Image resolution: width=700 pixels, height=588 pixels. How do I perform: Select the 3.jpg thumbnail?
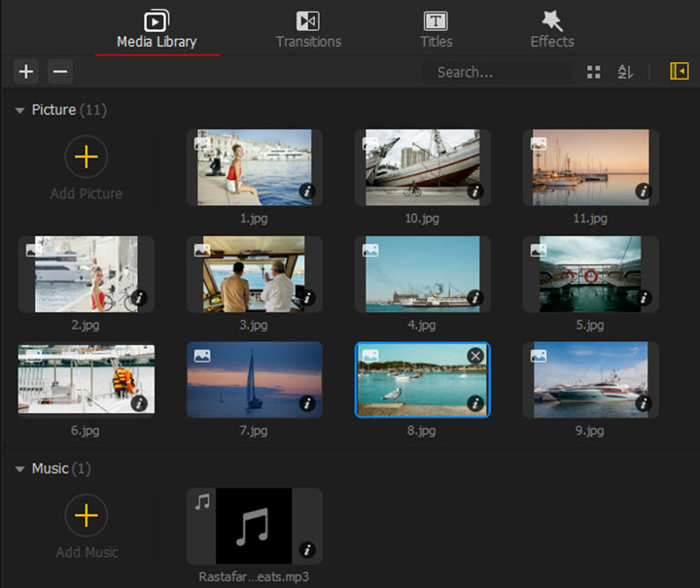[255, 273]
